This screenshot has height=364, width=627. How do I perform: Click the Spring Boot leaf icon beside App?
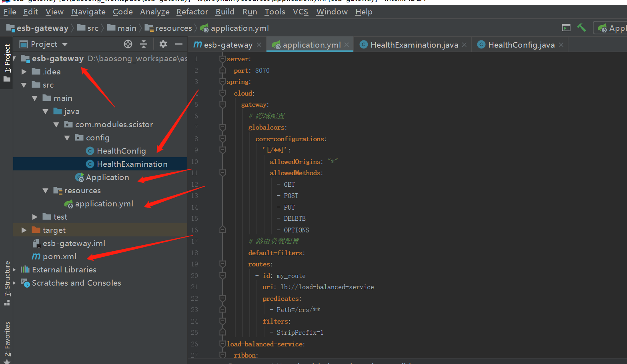[x=603, y=28]
